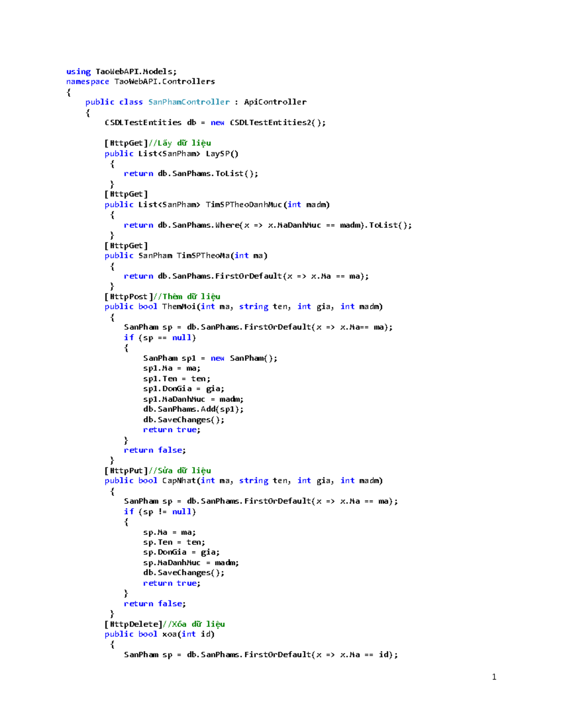
Task: Click the TimSPTheoDanhMuc method signature line
Action: (217, 205)
